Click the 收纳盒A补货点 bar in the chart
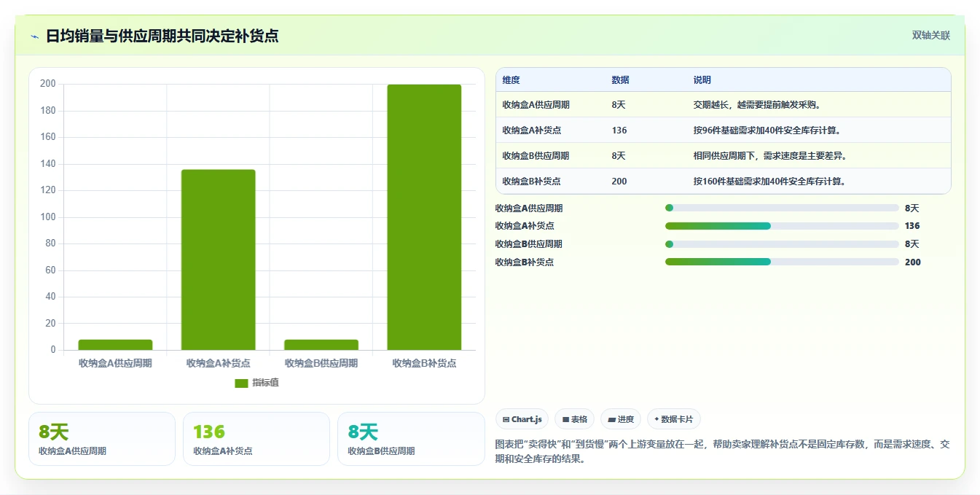 [x=218, y=260]
